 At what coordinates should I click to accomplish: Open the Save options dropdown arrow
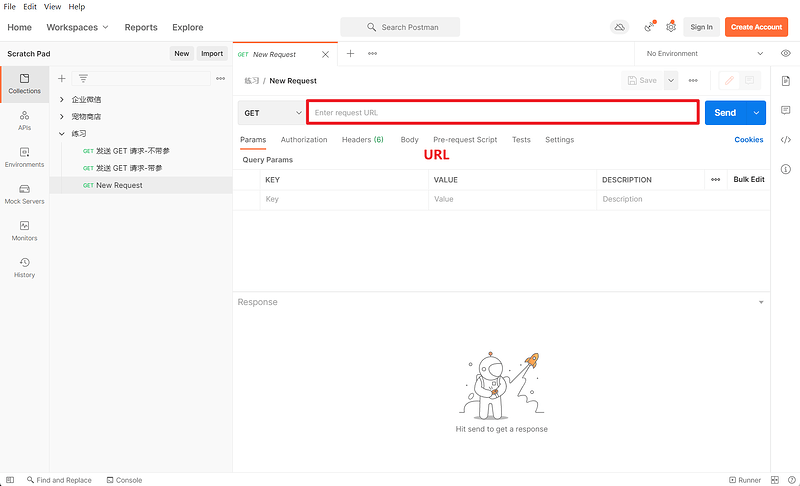671,81
